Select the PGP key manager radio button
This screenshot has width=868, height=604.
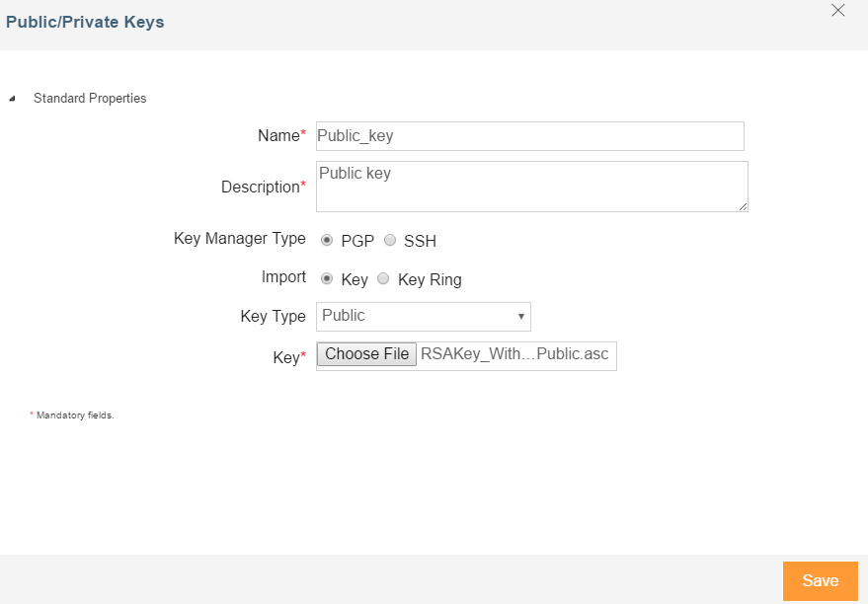click(327, 240)
